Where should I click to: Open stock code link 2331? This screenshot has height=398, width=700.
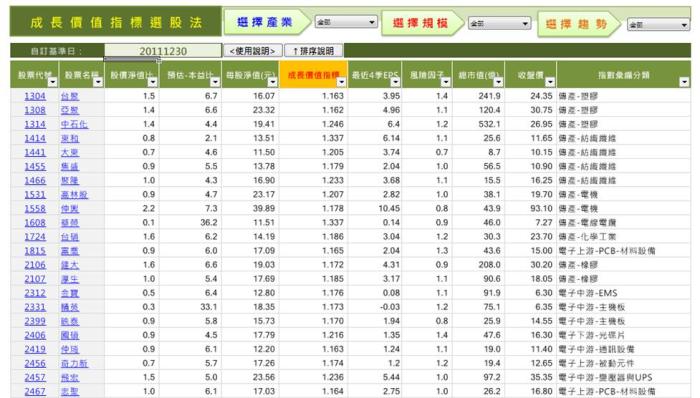point(35,307)
